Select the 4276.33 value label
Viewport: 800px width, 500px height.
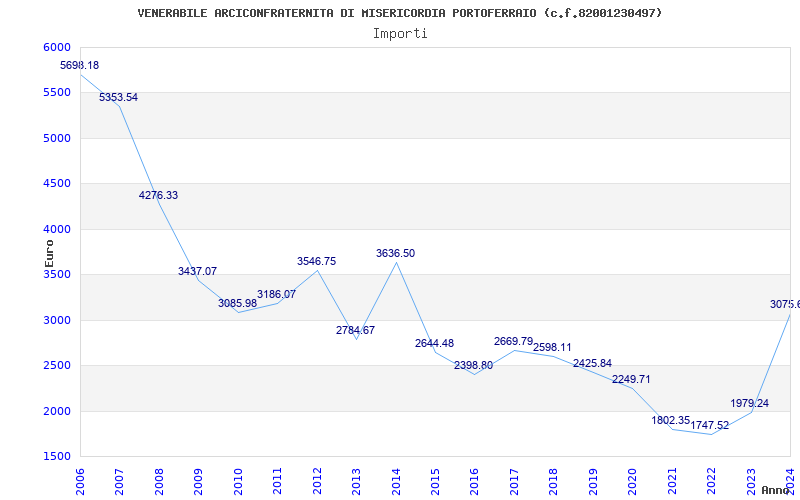click(159, 195)
